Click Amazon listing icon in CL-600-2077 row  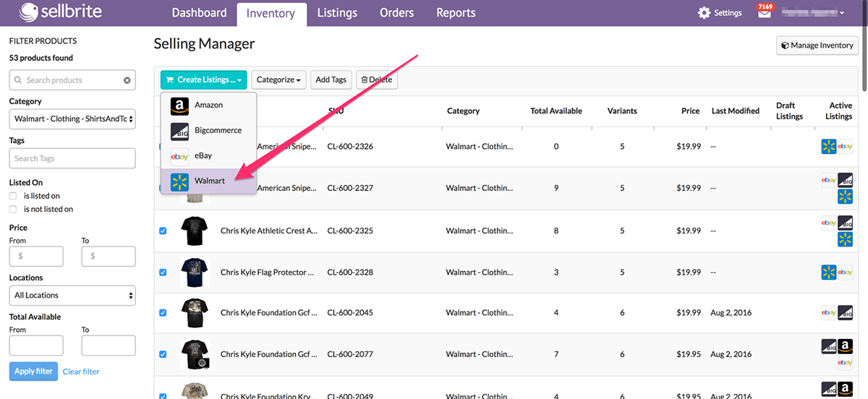pos(846,346)
